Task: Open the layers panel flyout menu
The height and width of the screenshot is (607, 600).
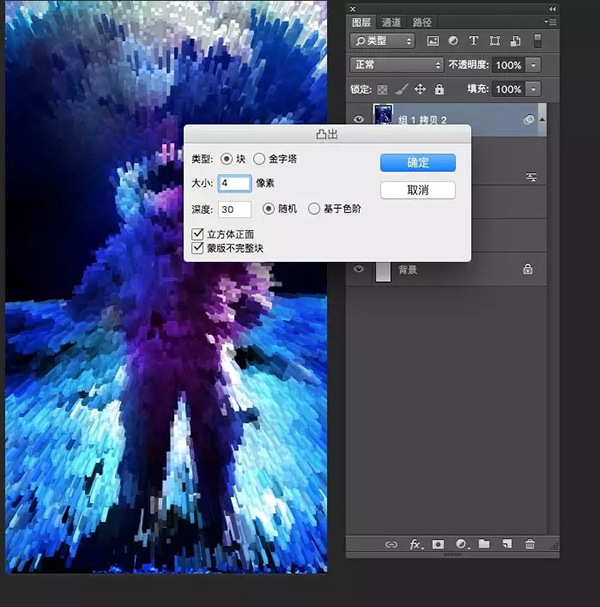Action: [x=550, y=22]
